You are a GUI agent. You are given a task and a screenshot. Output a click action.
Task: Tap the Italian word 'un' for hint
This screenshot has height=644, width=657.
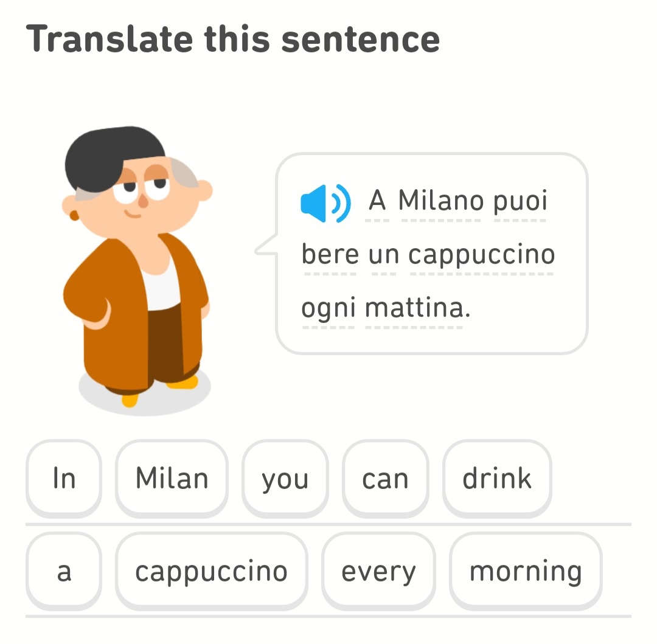pos(383,255)
